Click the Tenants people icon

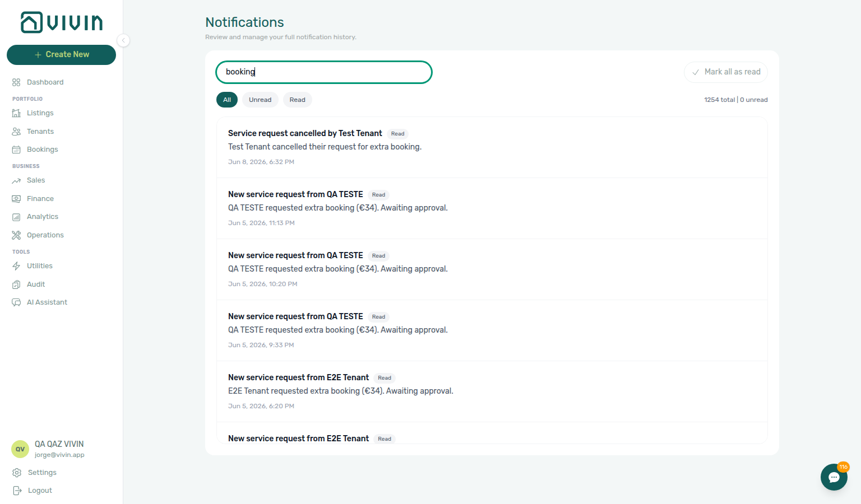click(16, 132)
